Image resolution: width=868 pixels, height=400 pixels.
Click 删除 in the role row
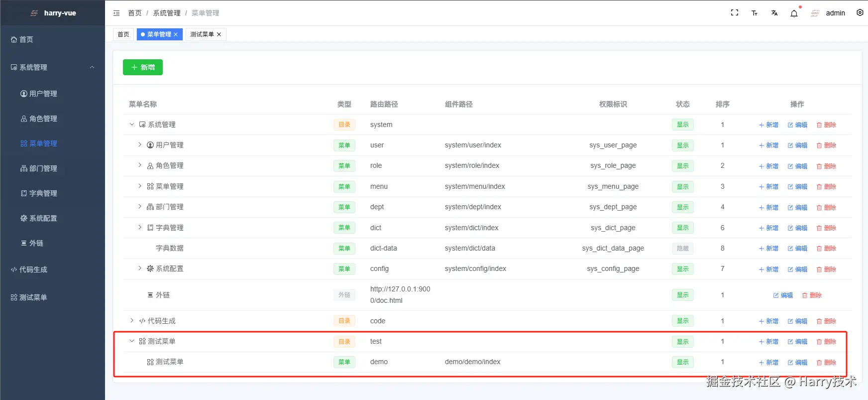tap(826, 166)
